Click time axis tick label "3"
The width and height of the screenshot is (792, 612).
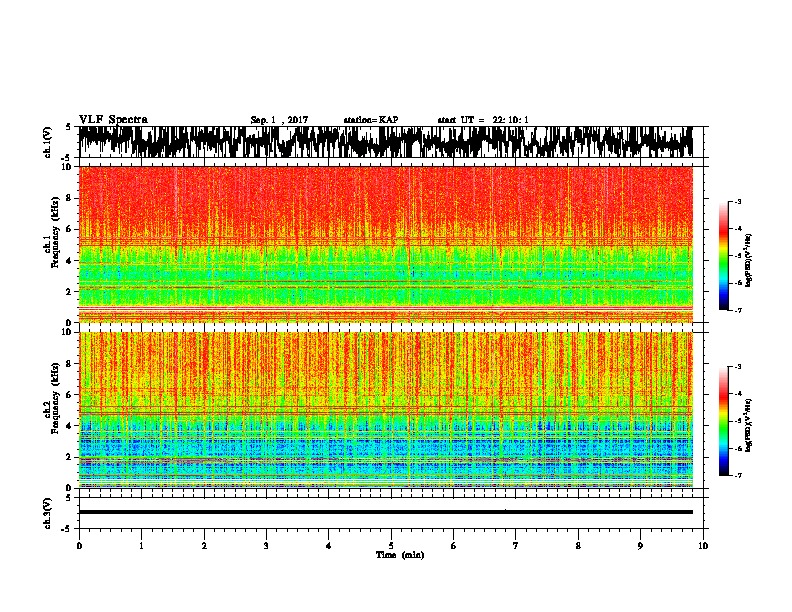[266, 546]
